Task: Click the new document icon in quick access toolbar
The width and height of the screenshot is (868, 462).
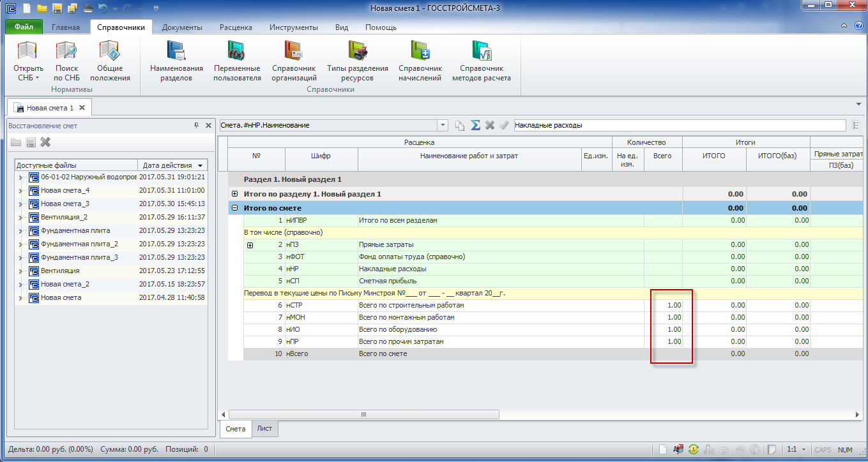Action: [x=27, y=8]
